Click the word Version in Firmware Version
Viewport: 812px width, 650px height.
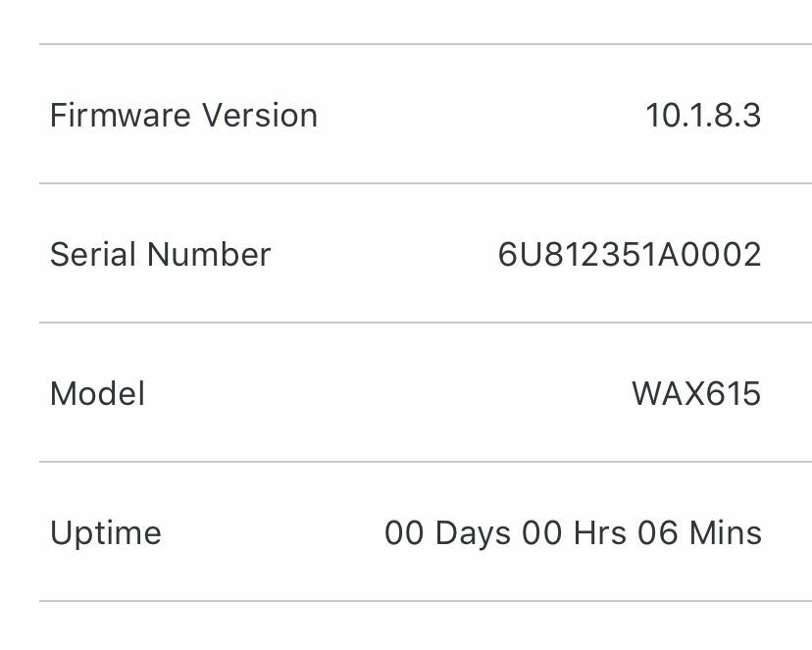(x=260, y=115)
